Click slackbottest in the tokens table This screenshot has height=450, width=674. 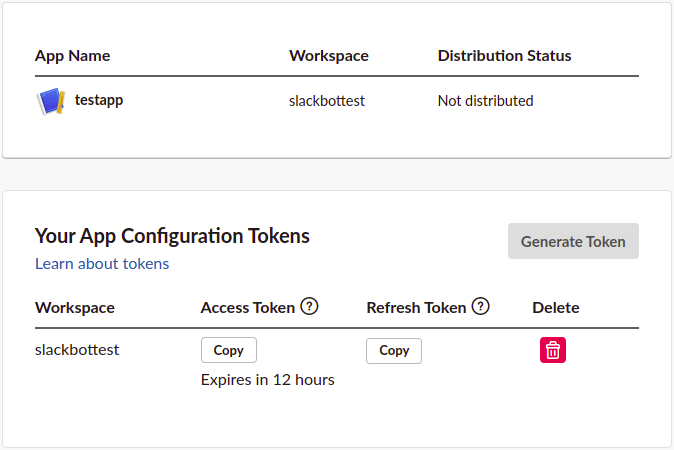tap(77, 350)
